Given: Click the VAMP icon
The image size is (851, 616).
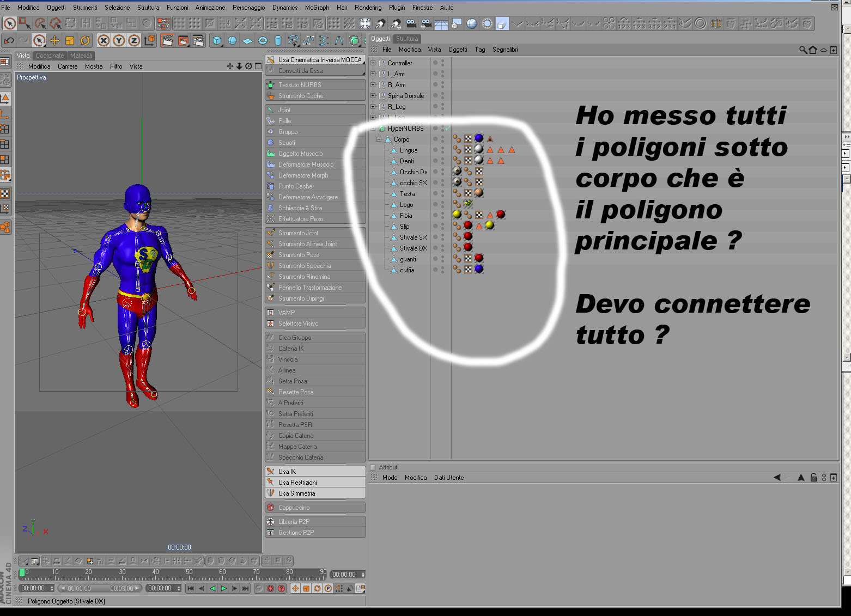Looking at the screenshot, I should point(270,313).
